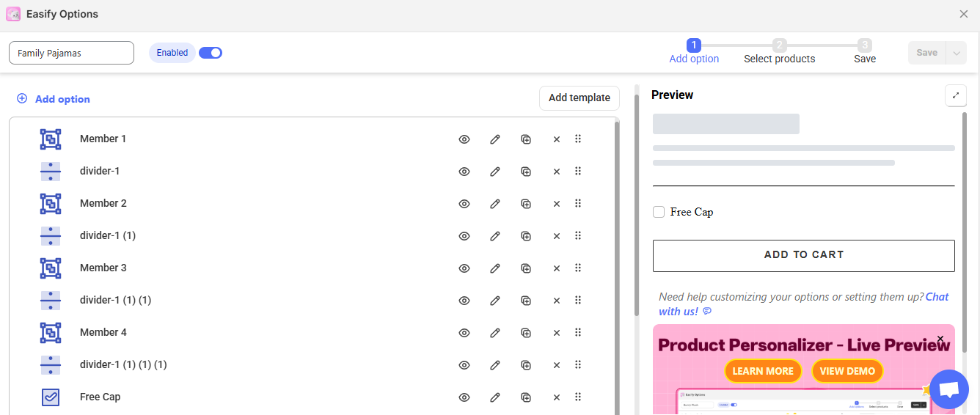Duplicate the Member 2 option
Screen dimensions: 980x415
pyautogui.click(x=526, y=204)
